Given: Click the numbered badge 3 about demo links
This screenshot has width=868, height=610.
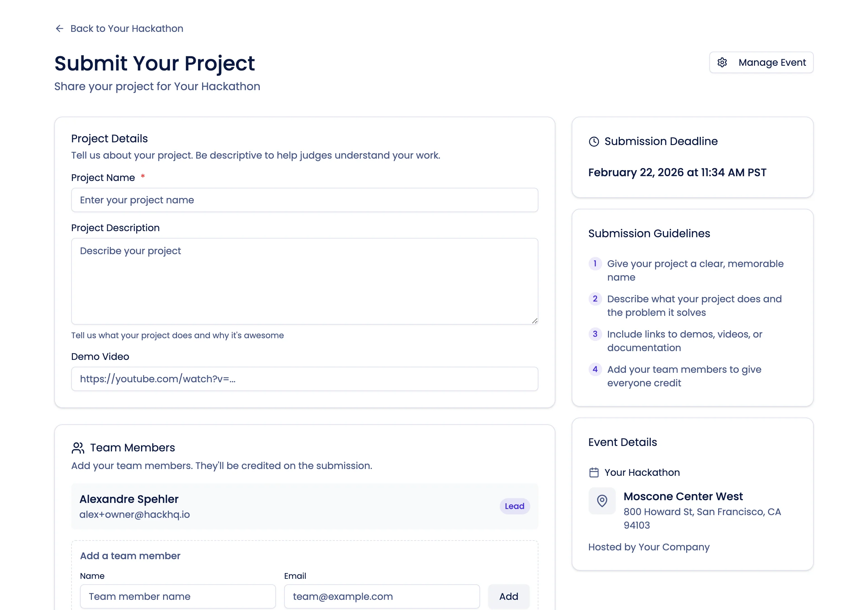Looking at the screenshot, I should pyautogui.click(x=595, y=334).
